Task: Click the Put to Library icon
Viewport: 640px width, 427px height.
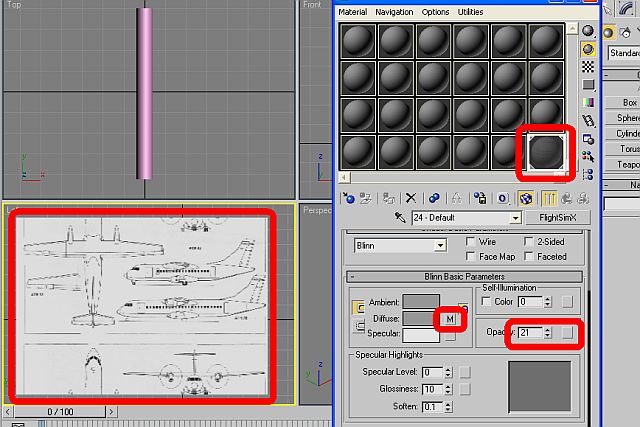Action: (x=480, y=199)
